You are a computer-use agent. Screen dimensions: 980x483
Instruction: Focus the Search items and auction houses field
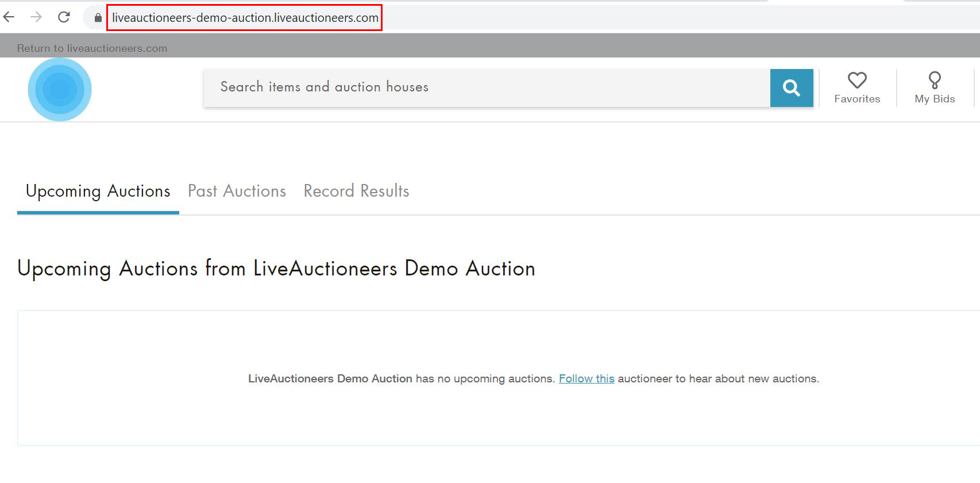[x=487, y=87]
